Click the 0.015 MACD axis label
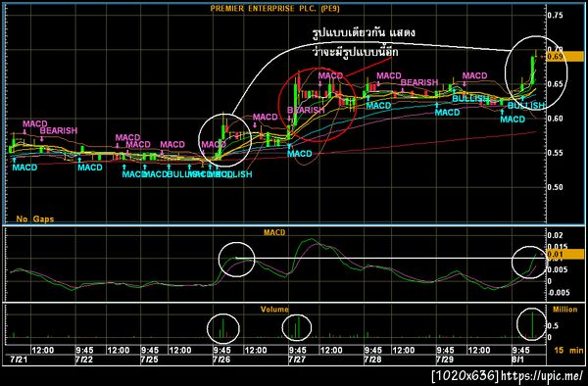 pos(557,246)
